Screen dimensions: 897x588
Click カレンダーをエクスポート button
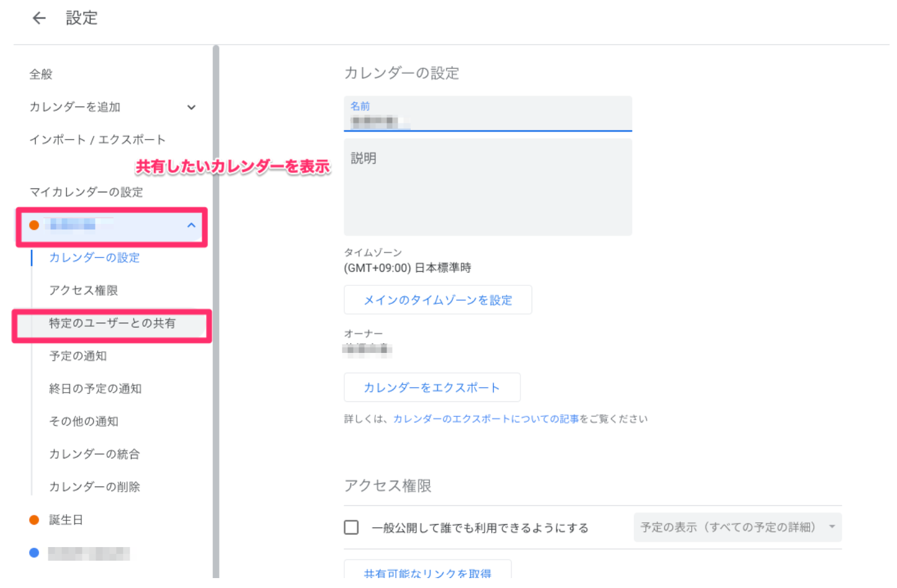tap(432, 388)
